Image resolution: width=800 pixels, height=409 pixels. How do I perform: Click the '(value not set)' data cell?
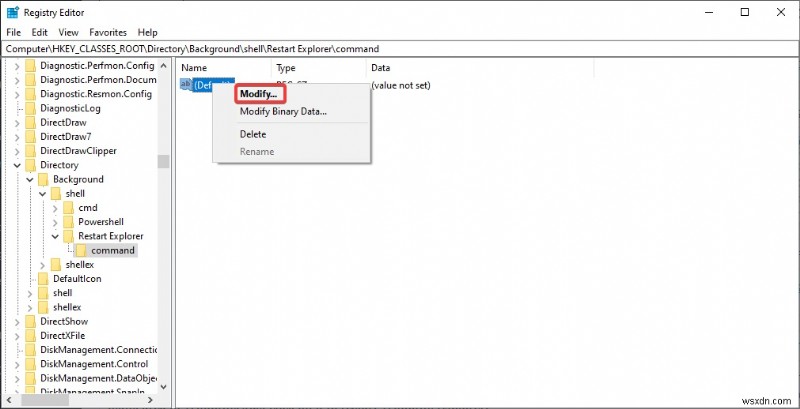[401, 85]
